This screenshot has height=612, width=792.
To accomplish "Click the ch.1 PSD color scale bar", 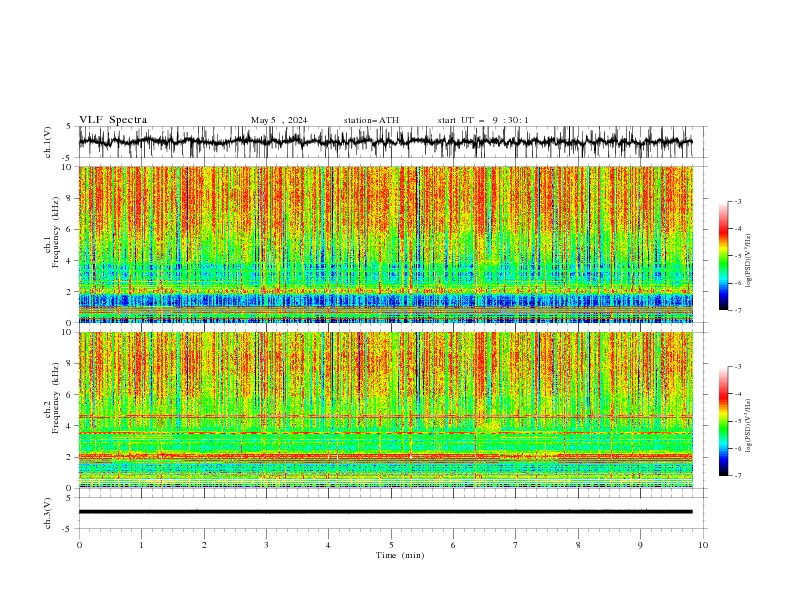I will (x=723, y=256).
